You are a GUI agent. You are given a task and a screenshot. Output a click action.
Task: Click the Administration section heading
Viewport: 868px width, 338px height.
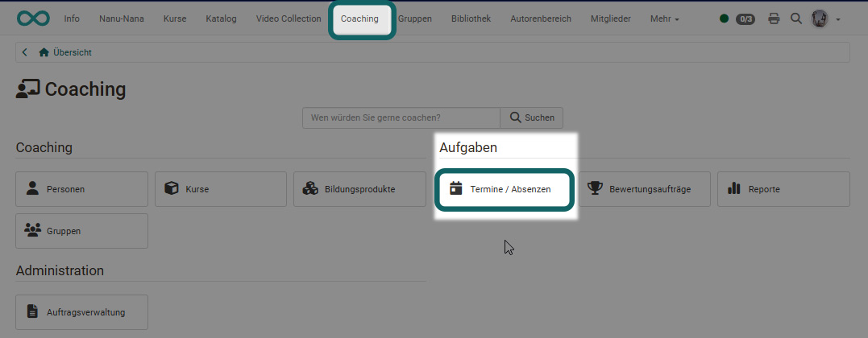coord(60,270)
